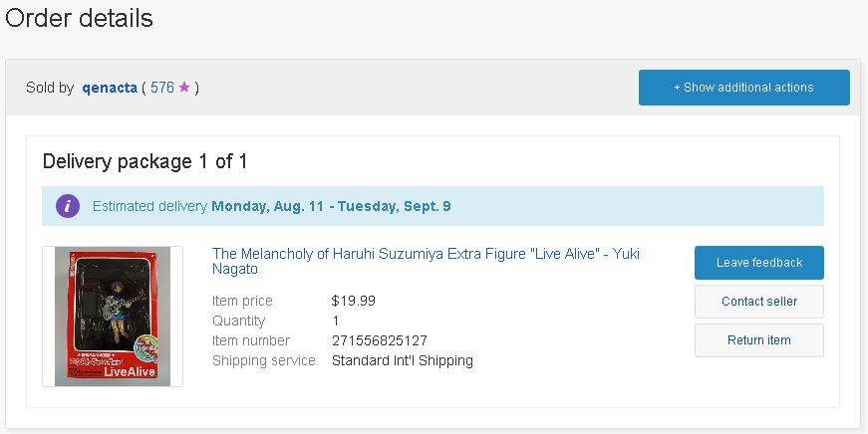This screenshot has width=868, height=434.
Task: Click the Yuki Nagato figure thumbnail
Action: [113, 317]
